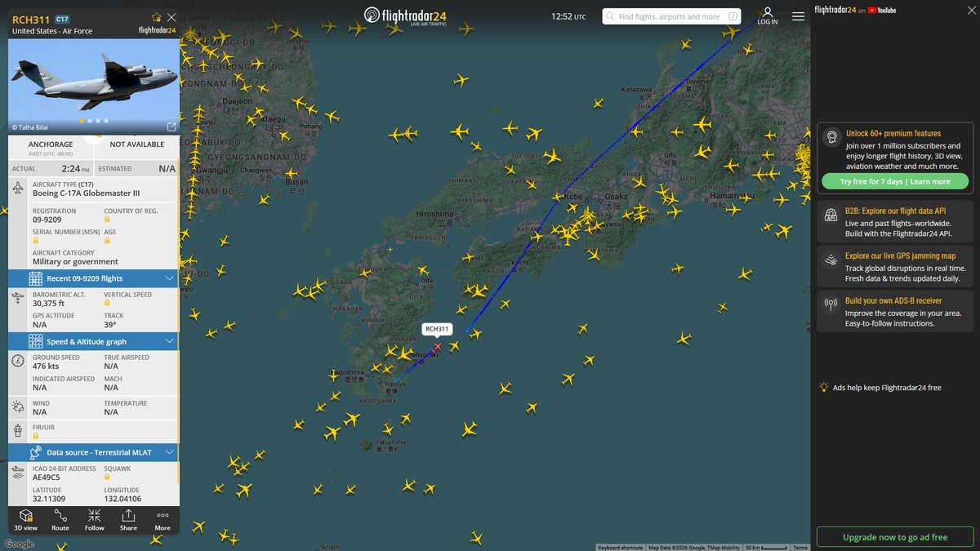Open Flightradar24 on YouTube link
The width and height of the screenshot is (980, 551).
coord(855,10)
